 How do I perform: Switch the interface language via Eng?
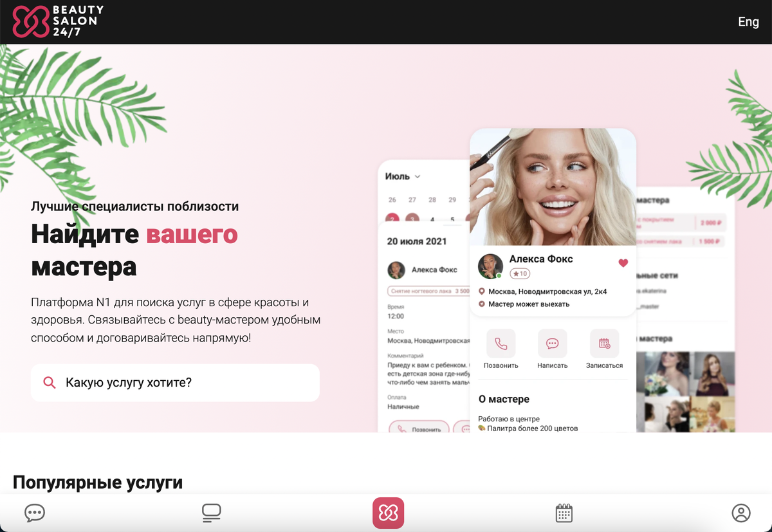click(x=748, y=21)
